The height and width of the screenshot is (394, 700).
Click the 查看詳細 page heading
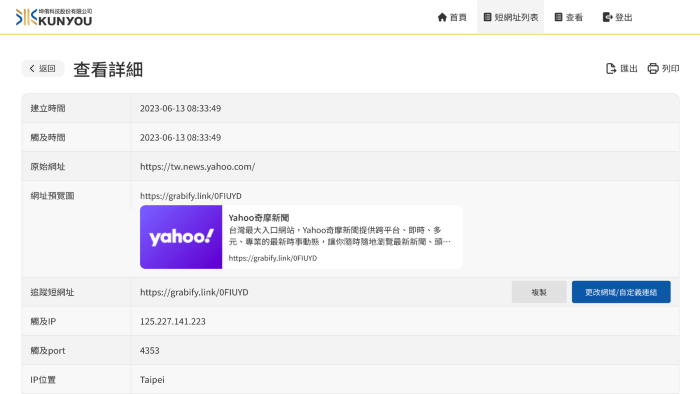pyautogui.click(x=108, y=70)
